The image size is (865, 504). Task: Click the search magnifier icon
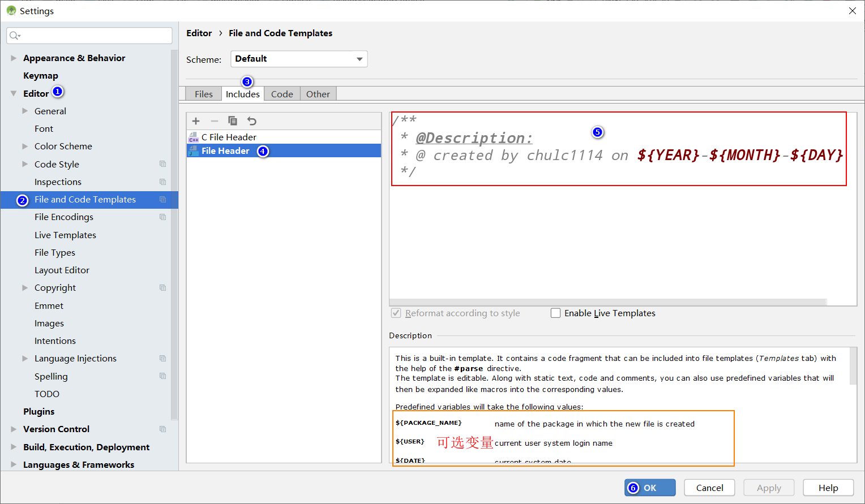[15, 36]
